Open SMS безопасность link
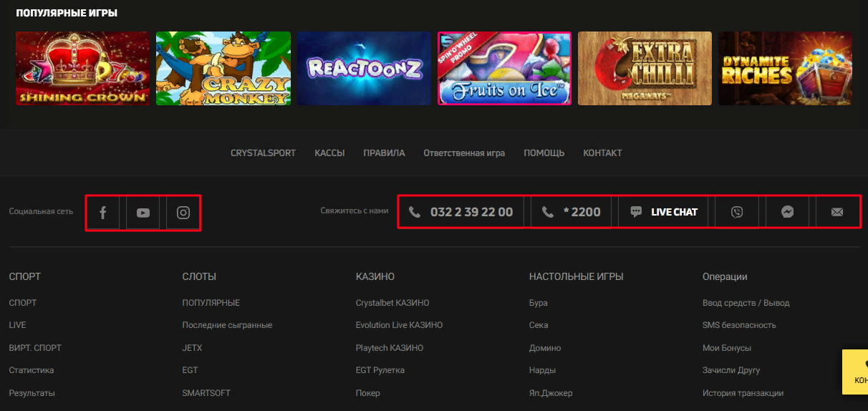Viewport: 868px width, 411px height. (739, 325)
